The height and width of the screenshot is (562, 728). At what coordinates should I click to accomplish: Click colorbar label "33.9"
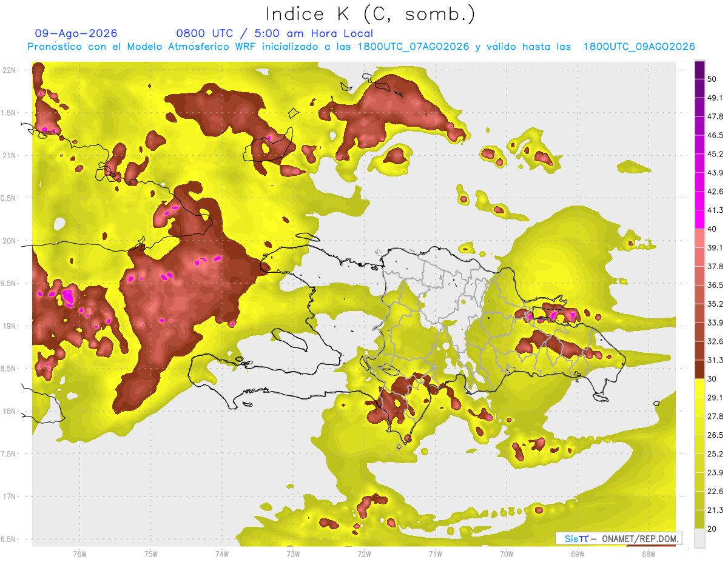715,323
